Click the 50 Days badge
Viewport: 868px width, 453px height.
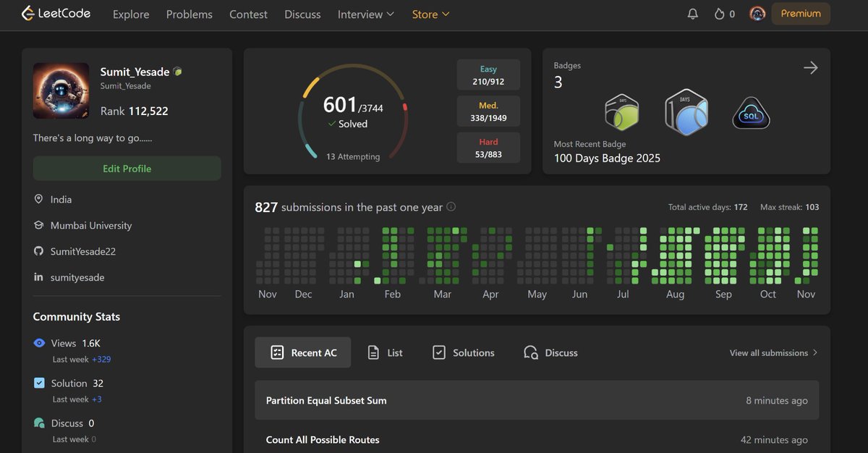[x=621, y=112]
